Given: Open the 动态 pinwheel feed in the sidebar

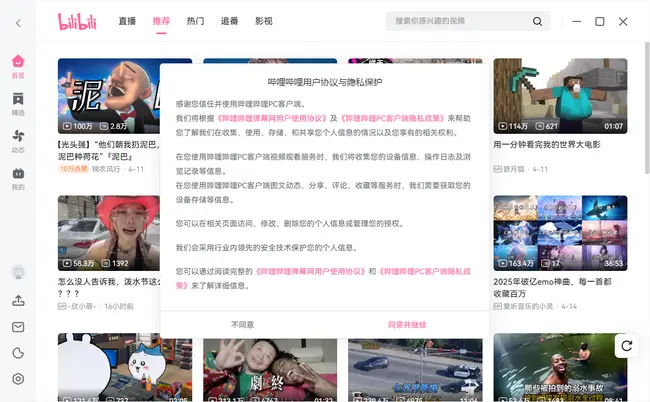Looking at the screenshot, I should 18,141.
